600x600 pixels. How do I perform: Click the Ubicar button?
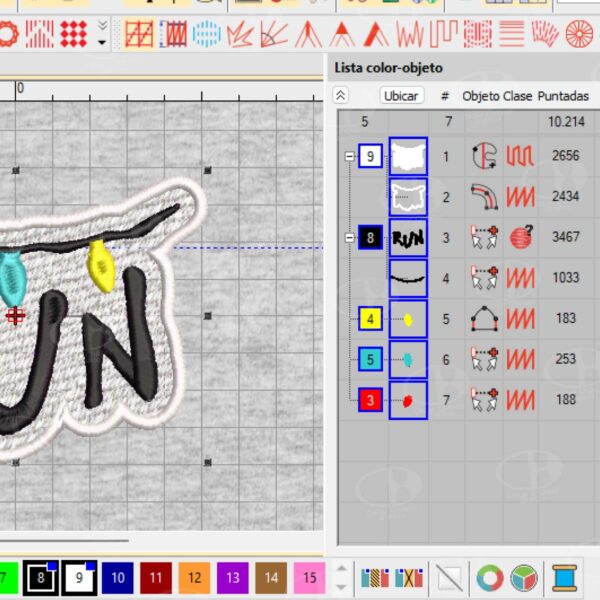[x=402, y=95]
